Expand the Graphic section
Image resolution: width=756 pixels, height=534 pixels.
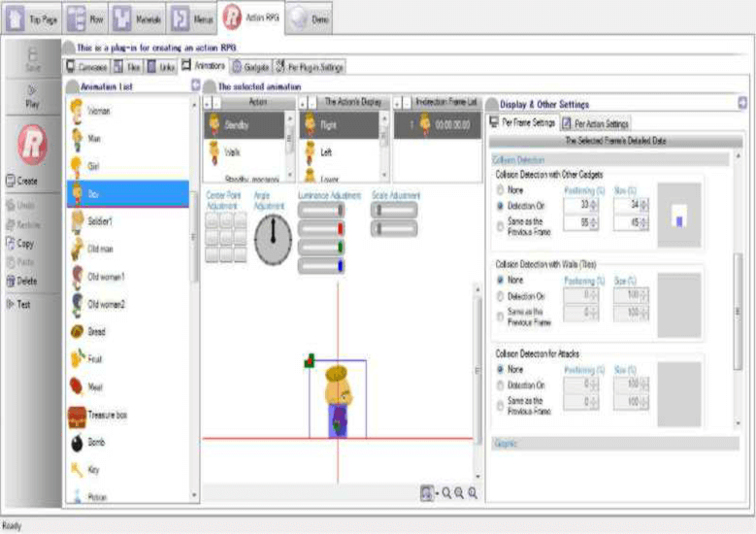pos(611,443)
